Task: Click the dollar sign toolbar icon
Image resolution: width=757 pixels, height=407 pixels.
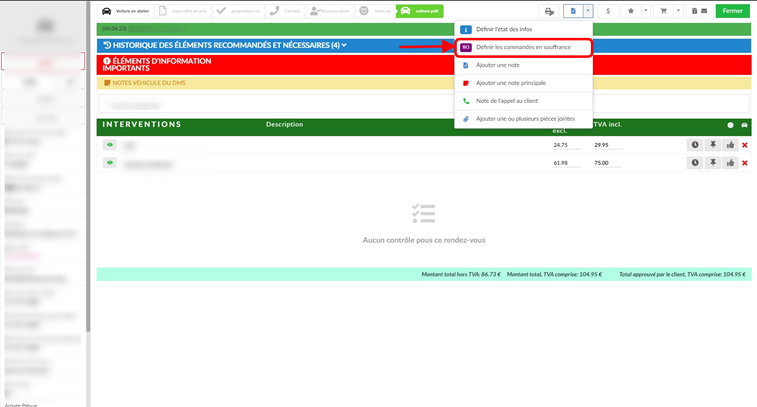Action: click(608, 11)
